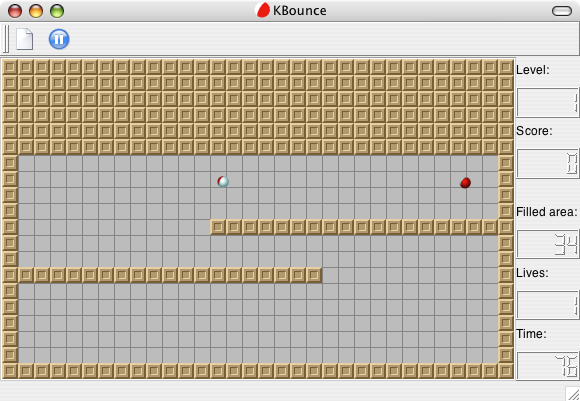Click the green zoom window button
Viewport: 580px width, 401px height.
click(x=57, y=11)
